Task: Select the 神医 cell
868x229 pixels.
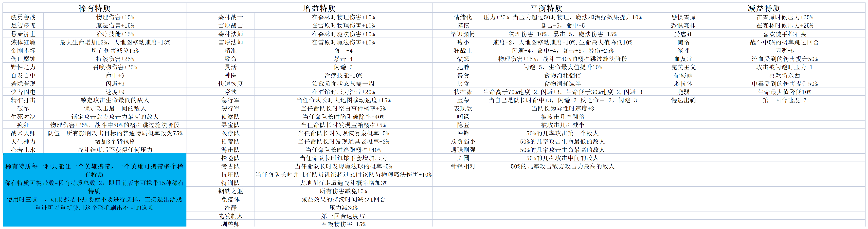Action: point(231,75)
